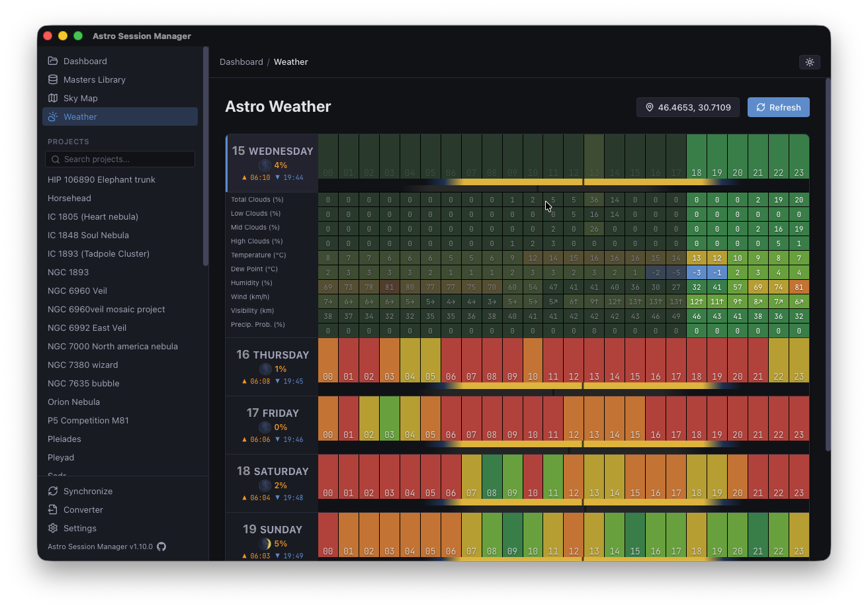The image size is (868, 610).
Task: Click the Refresh button
Action: point(778,107)
